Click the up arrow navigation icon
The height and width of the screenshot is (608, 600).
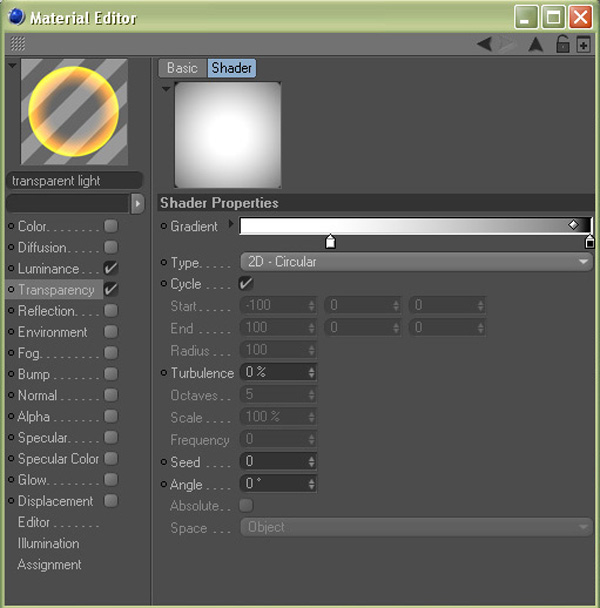[x=535, y=44]
